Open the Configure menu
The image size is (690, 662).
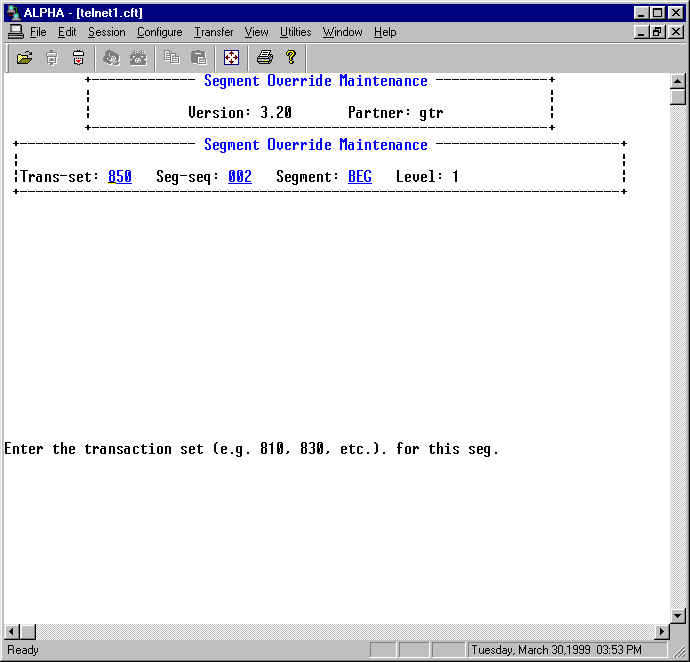[159, 32]
